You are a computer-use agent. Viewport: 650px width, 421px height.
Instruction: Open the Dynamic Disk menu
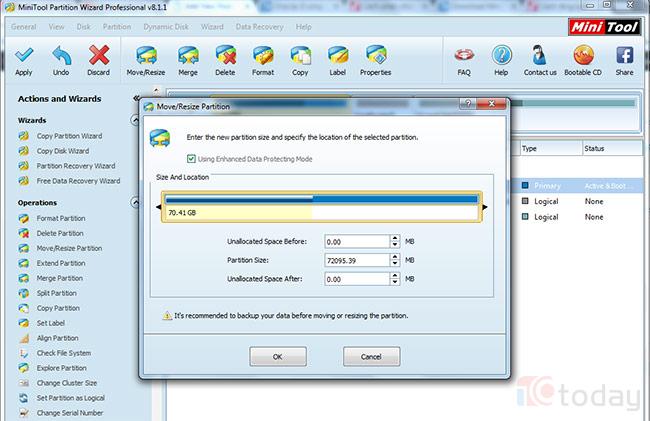click(166, 27)
